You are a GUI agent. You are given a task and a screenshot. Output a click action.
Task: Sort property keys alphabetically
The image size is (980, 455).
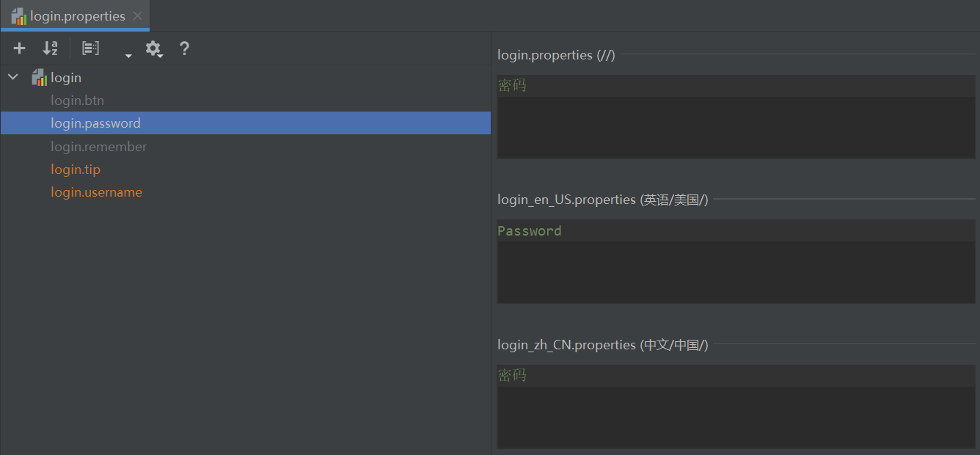[x=50, y=48]
